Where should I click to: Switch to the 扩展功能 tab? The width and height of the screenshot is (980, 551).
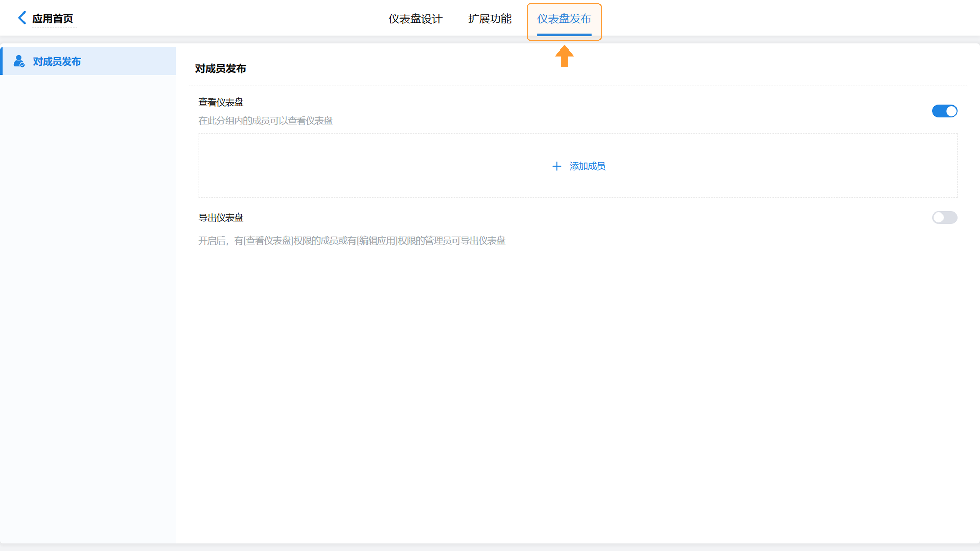pos(490,19)
